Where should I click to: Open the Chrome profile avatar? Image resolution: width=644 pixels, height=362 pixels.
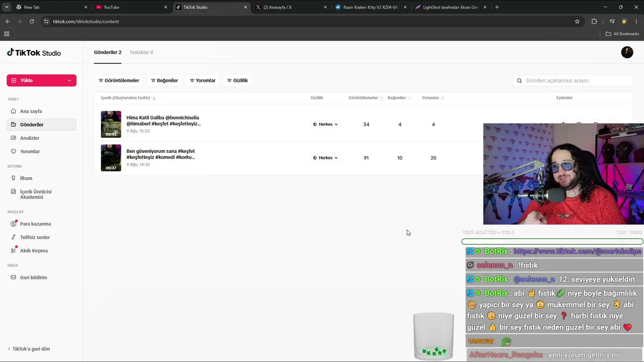click(624, 22)
